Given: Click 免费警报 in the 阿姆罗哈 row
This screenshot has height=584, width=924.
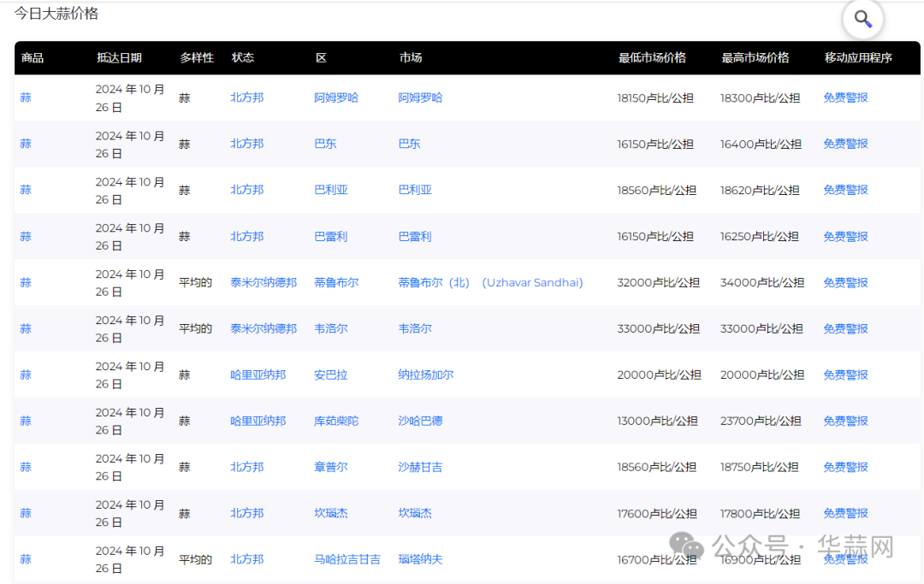Looking at the screenshot, I should point(845,97).
